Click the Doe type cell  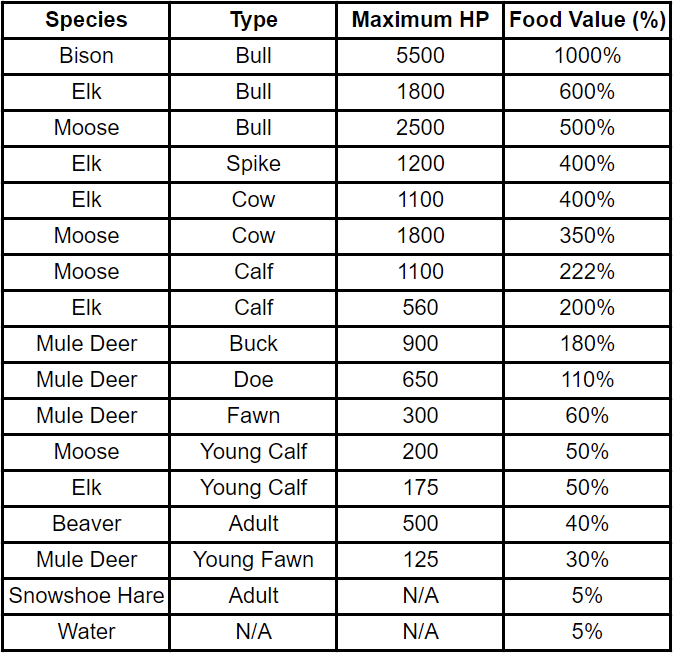click(253, 380)
